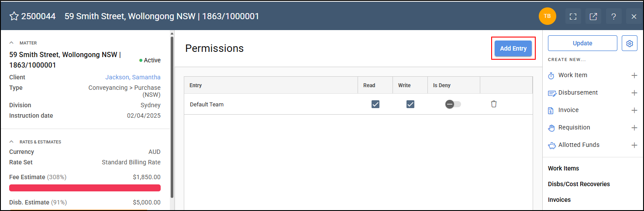Open Disbs/Cost Recoveries menu item
Viewport: 644px width, 211px height.
579,184
